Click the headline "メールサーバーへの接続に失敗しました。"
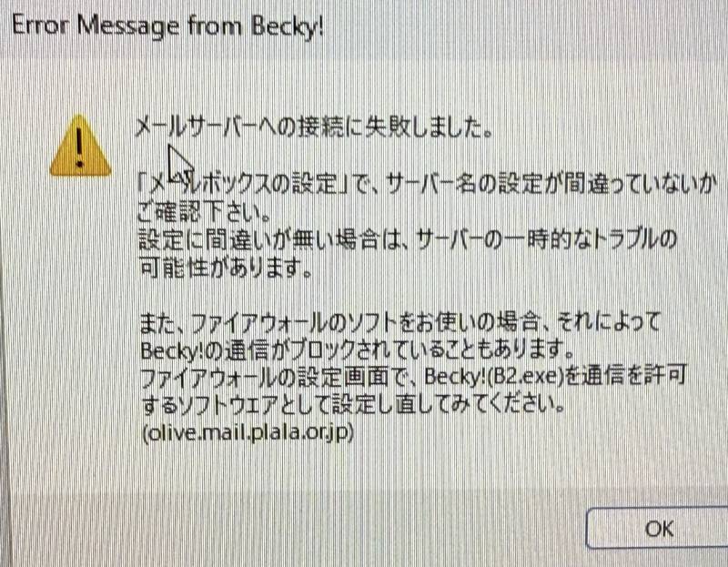The height and width of the screenshot is (567, 728). click(x=314, y=127)
